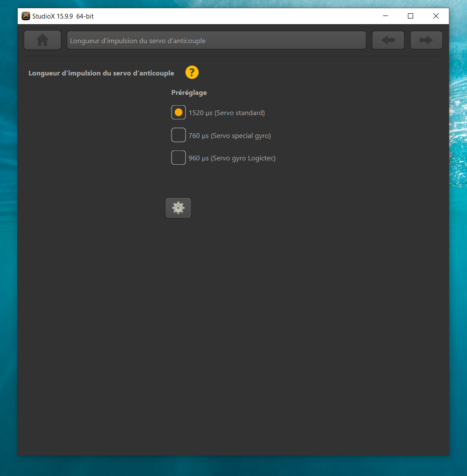Click the Préréglage heading
The image size is (467, 476).
coord(189,93)
